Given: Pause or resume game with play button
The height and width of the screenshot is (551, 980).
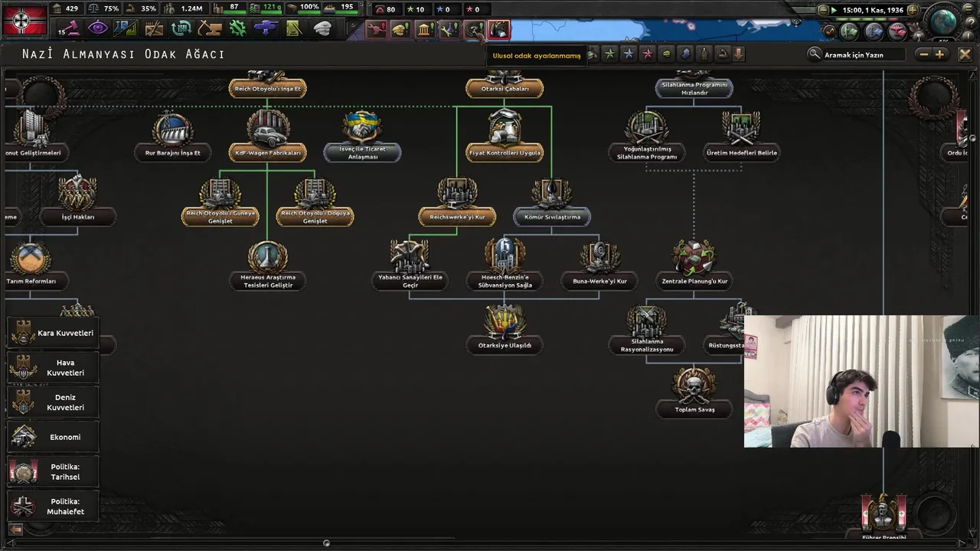Looking at the screenshot, I should 834,10.
